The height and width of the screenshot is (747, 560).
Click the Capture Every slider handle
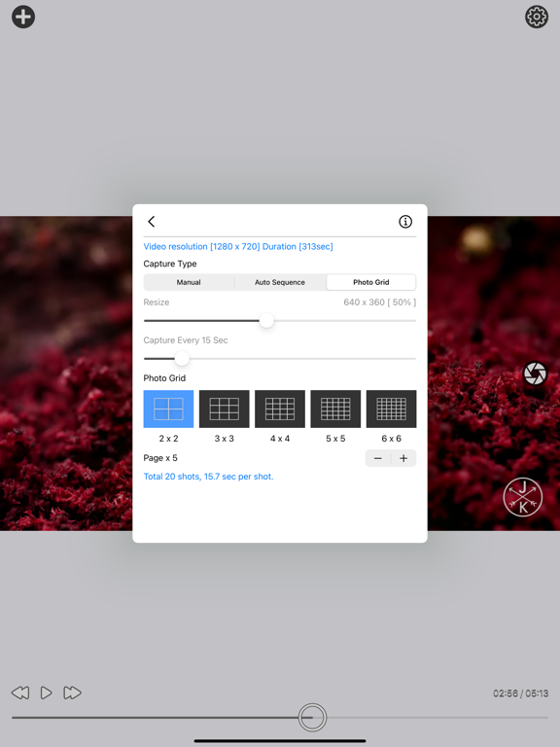[x=182, y=358]
